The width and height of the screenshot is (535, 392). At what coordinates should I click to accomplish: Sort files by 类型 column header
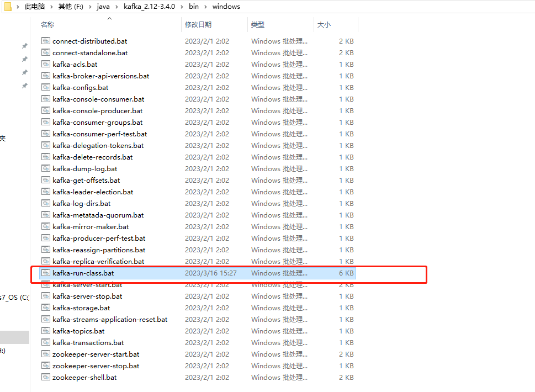tap(258, 24)
